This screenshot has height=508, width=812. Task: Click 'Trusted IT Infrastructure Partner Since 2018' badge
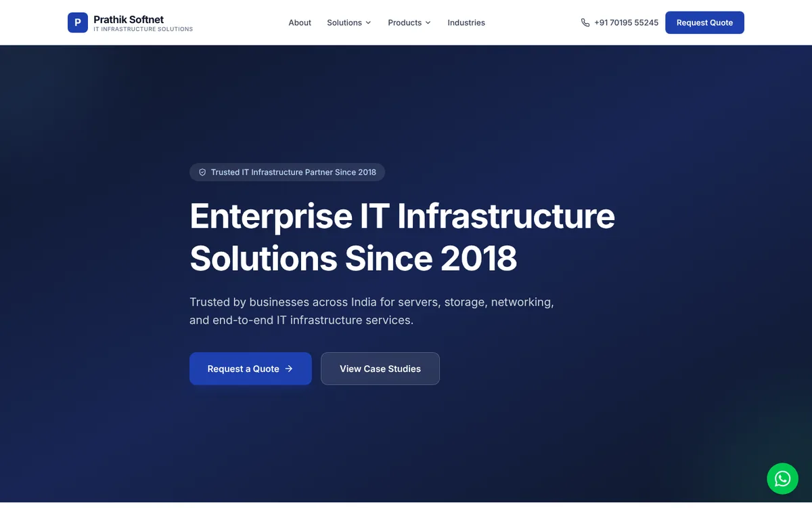click(x=287, y=172)
